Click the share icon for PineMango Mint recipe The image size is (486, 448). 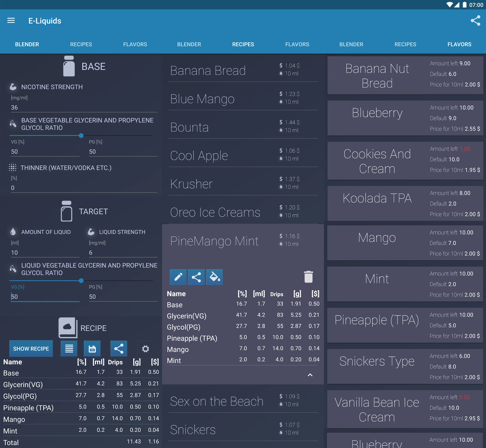click(x=196, y=277)
